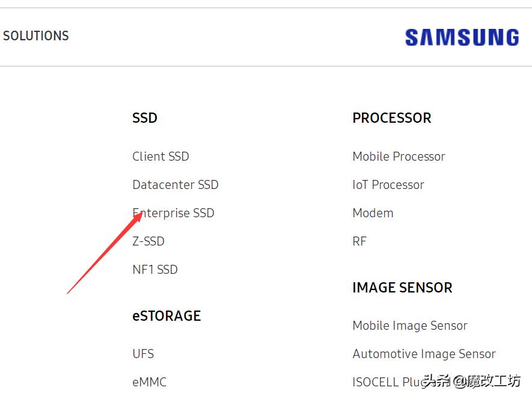The width and height of the screenshot is (532, 399).
Task: Open the IMAGE SENSOR category heading
Action: point(402,288)
